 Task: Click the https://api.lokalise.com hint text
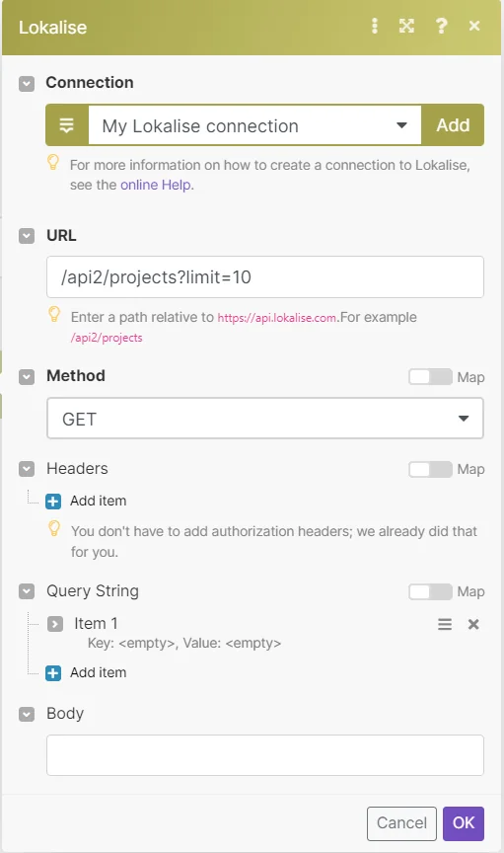click(x=277, y=318)
